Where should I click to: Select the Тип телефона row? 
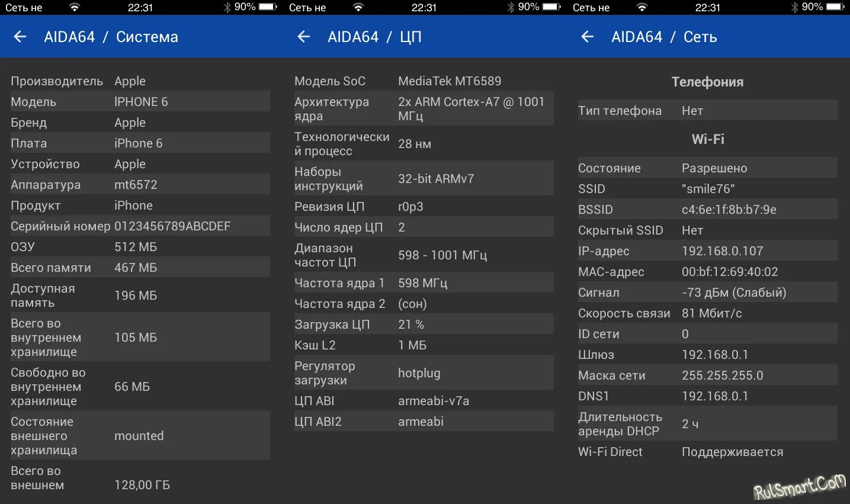coord(708,110)
